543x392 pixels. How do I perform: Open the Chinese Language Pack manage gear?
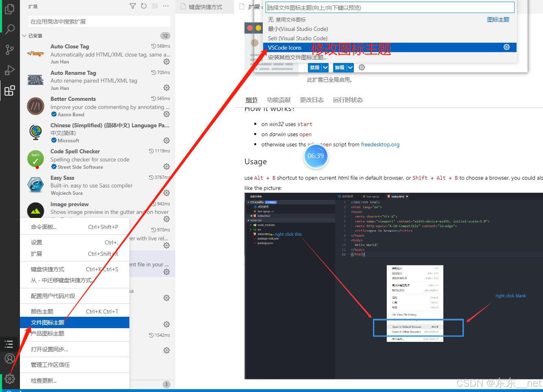(166, 140)
